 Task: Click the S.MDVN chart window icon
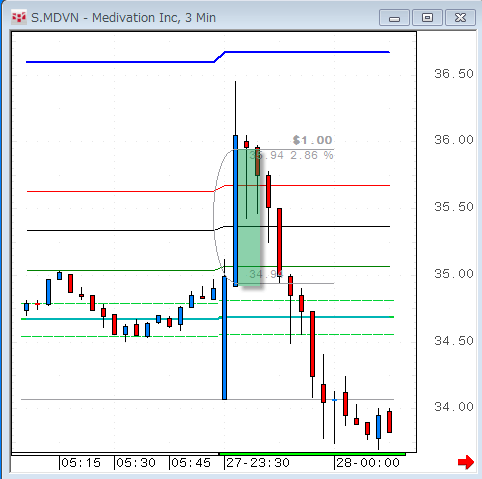[19, 17]
